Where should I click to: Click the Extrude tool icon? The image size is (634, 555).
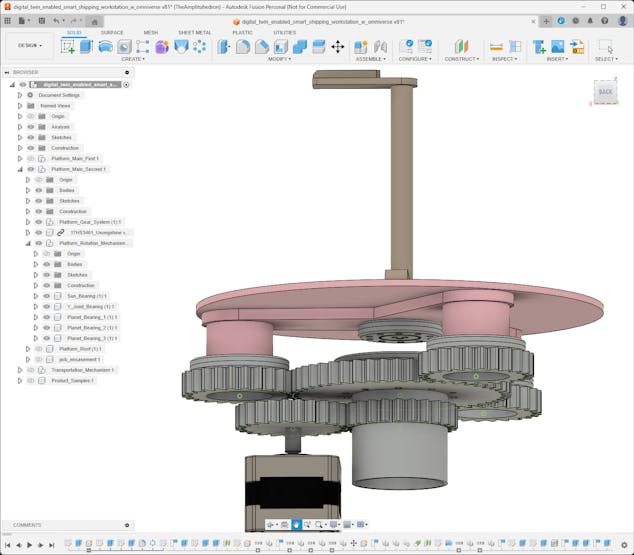click(86, 46)
